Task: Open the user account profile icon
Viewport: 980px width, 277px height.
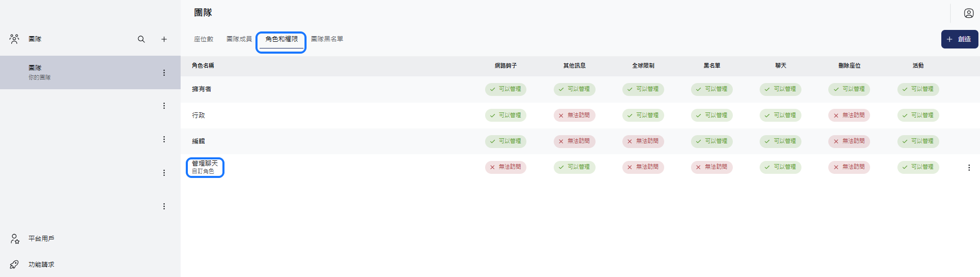Action: (969, 13)
